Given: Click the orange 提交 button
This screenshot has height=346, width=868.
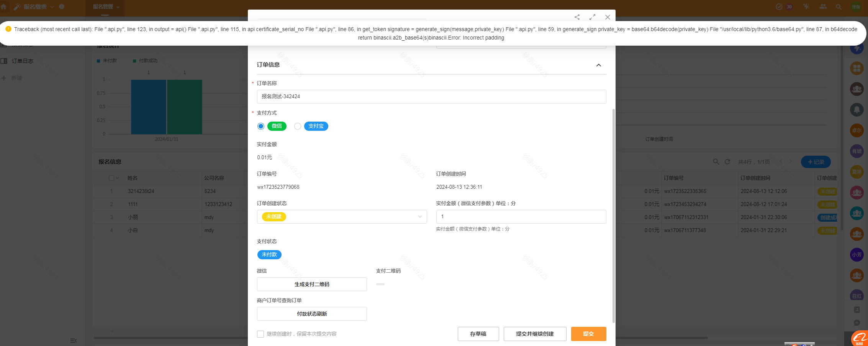Looking at the screenshot, I should 588,334.
